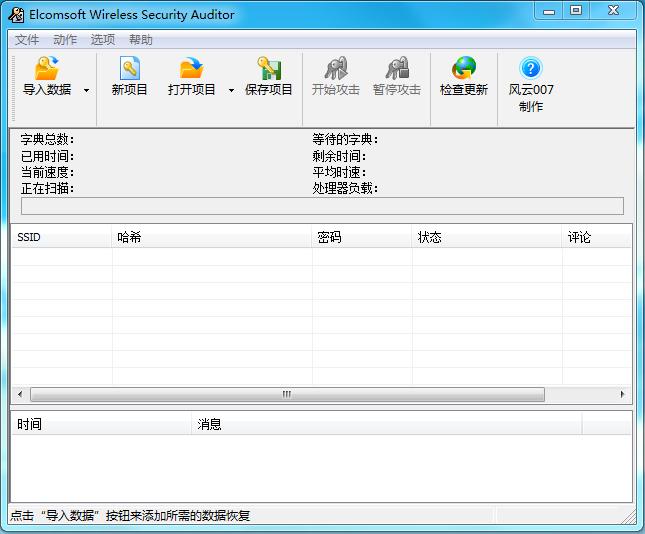Click the scan progress bar
This screenshot has height=534, width=645.
coord(322,206)
